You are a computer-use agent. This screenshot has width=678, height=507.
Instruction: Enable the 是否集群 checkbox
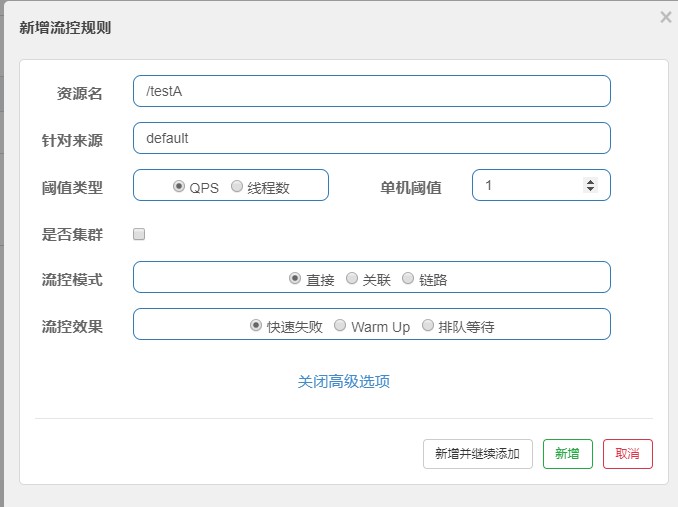[139, 234]
